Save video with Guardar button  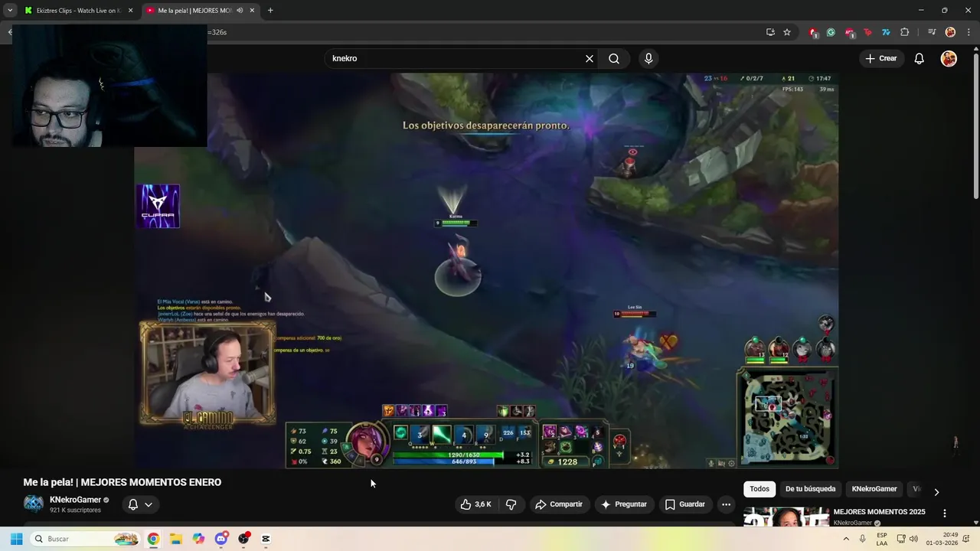click(x=685, y=504)
